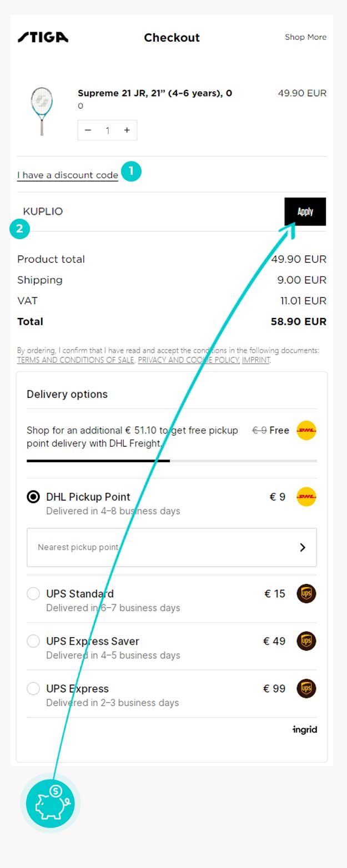Click the DHL logo in free delivery banner

tap(306, 430)
